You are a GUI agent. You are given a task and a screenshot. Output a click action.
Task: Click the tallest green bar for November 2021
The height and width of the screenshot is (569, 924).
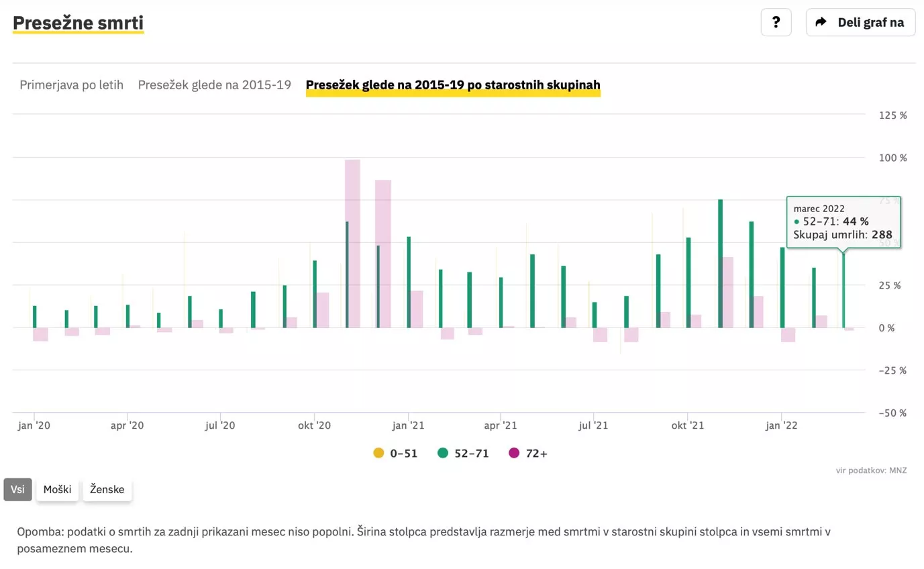pyautogui.click(x=720, y=262)
